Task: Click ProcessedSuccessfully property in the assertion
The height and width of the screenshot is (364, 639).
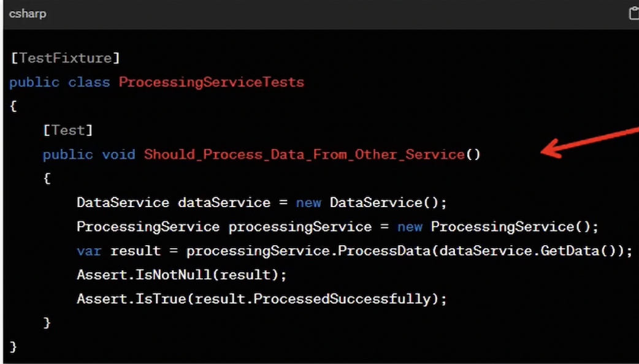Action: tap(342, 299)
